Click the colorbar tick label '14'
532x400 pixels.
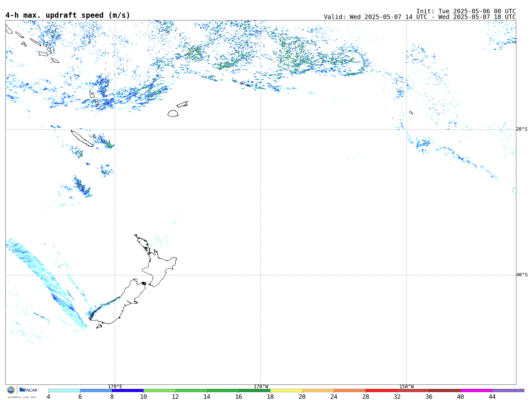click(x=207, y=397)
